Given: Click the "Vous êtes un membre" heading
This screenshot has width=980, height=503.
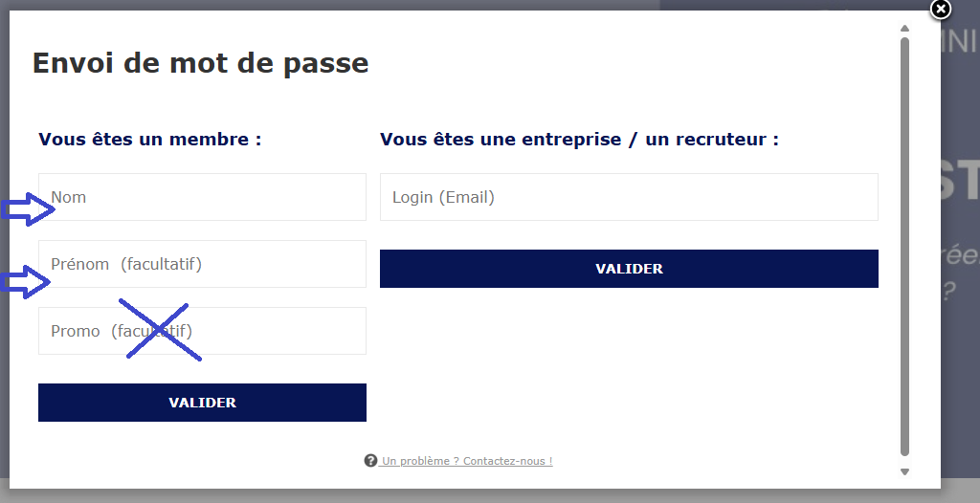Looking at the screenshot, I should (x=150, y=140).
